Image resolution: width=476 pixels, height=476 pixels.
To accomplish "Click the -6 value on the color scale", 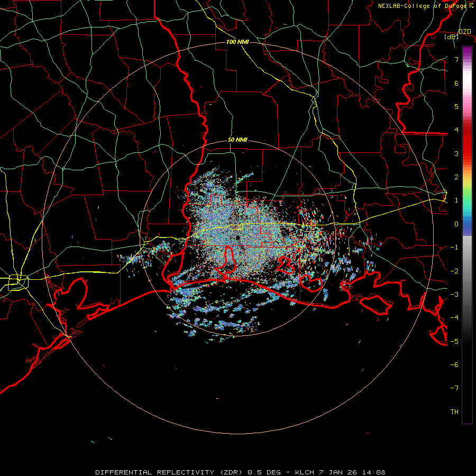I will coord(454,365).
